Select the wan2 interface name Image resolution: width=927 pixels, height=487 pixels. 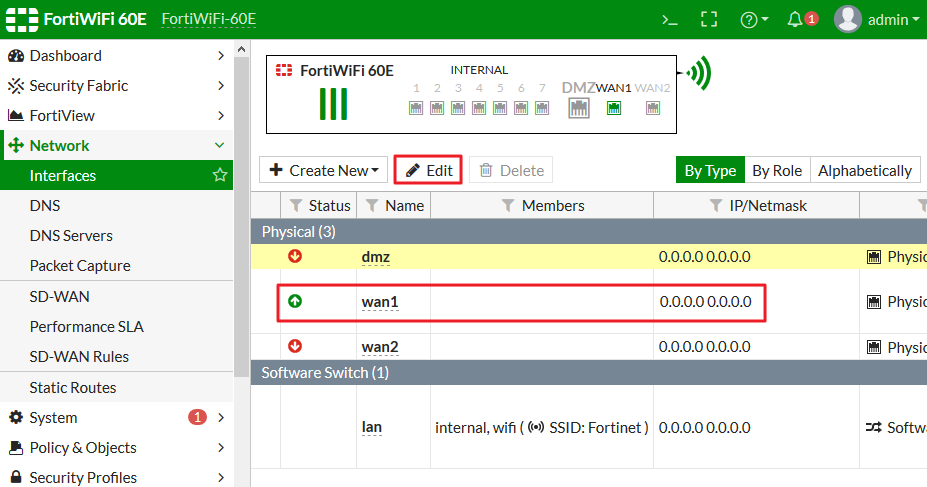(x=380, y=347)
